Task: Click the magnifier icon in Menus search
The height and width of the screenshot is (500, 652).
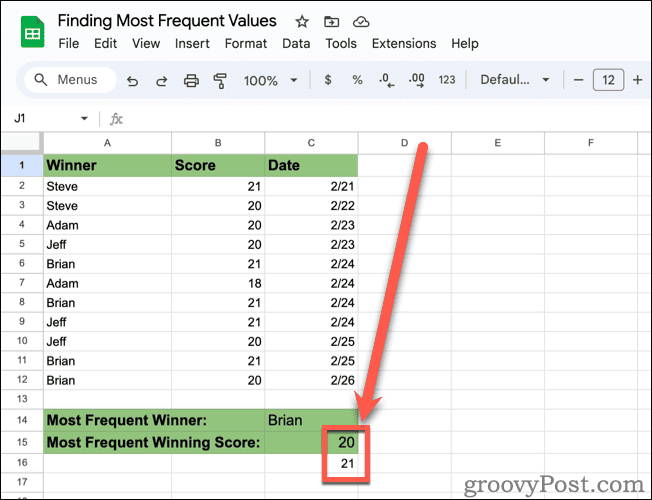Action: [40, 79]
